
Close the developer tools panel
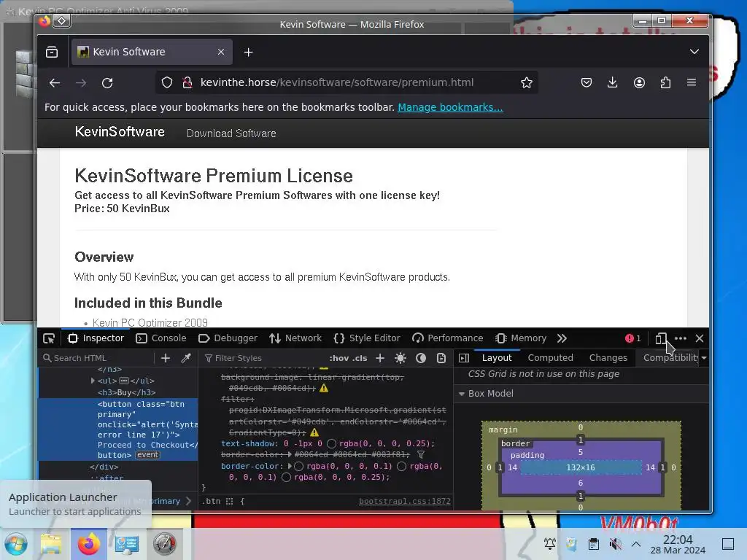[x=700, y=338]
